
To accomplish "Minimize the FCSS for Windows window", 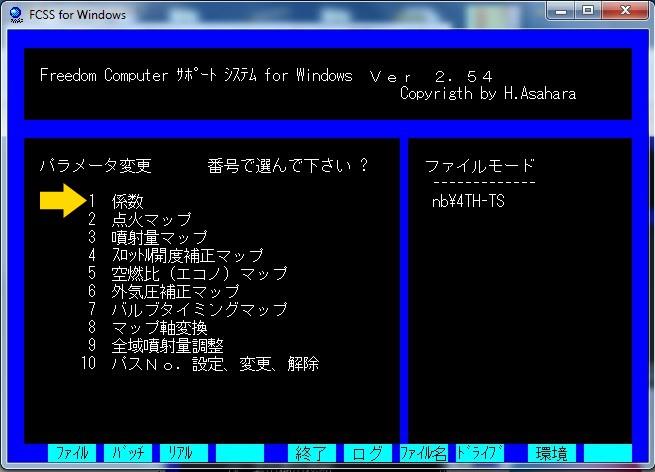I will coord(561,11).
